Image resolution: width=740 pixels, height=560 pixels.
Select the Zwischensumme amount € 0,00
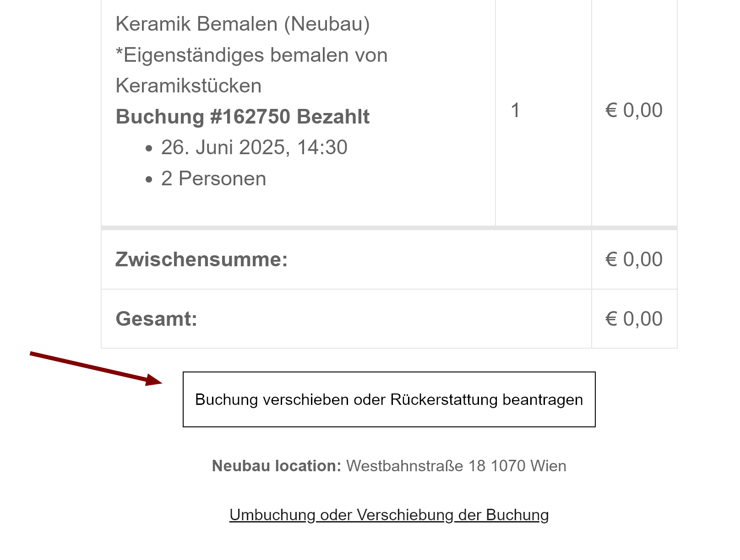coord(634,259)
